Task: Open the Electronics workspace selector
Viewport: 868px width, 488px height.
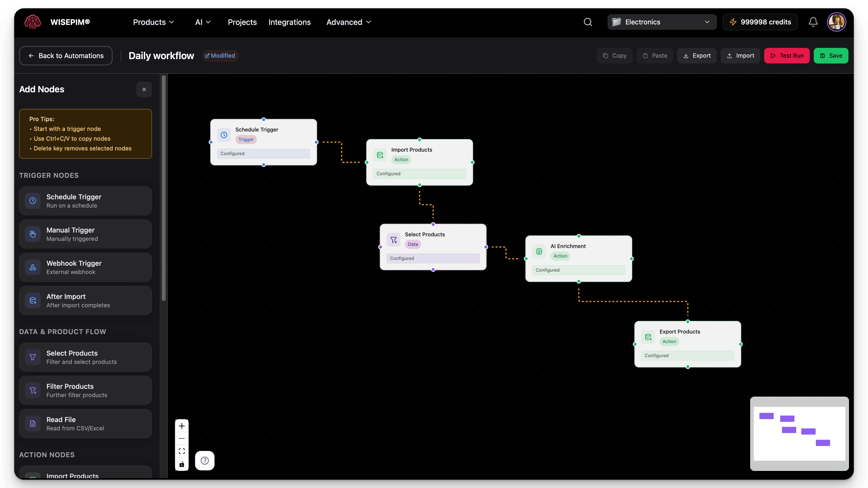Action: [661, 22]
